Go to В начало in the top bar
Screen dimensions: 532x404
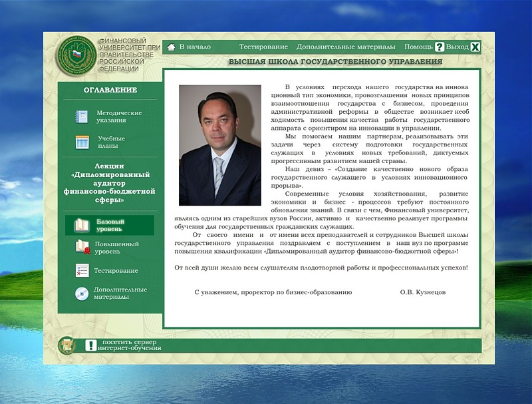[x=195, y=47]
